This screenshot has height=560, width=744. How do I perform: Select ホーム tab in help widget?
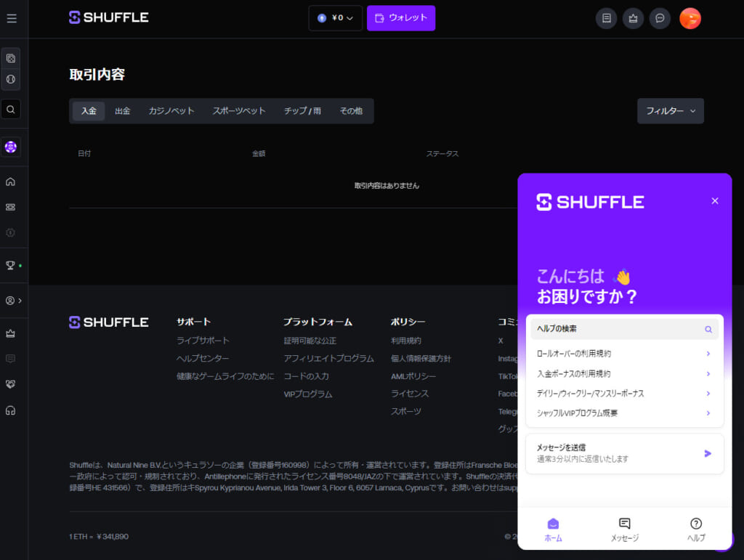[x=553, y=529]
